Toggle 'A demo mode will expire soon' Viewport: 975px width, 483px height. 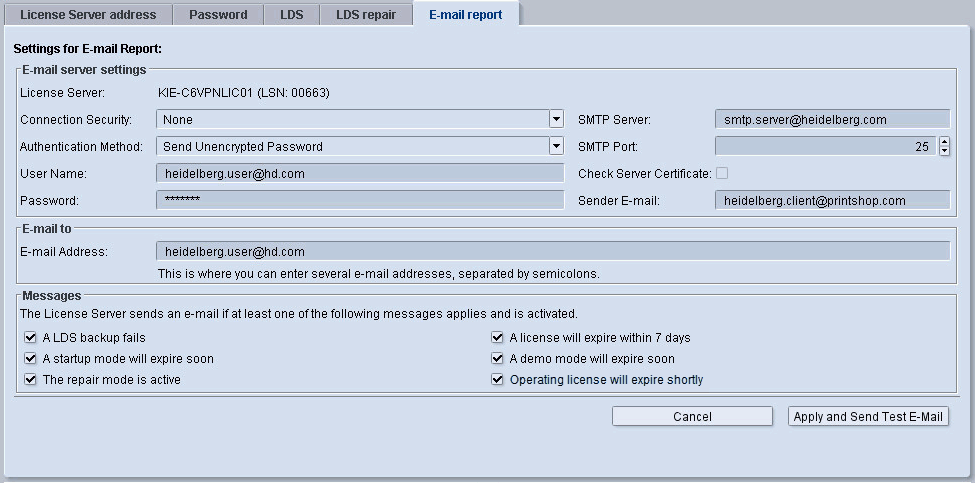point(497,359)
